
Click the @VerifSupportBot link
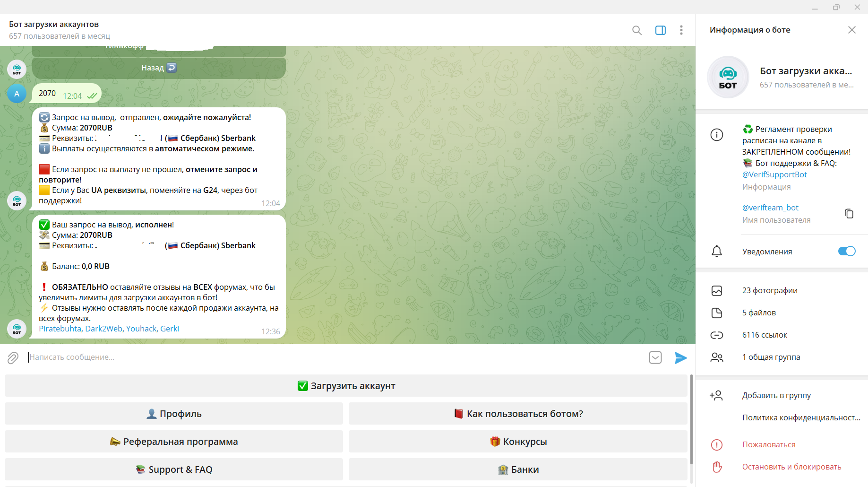[x=774, y=174]
